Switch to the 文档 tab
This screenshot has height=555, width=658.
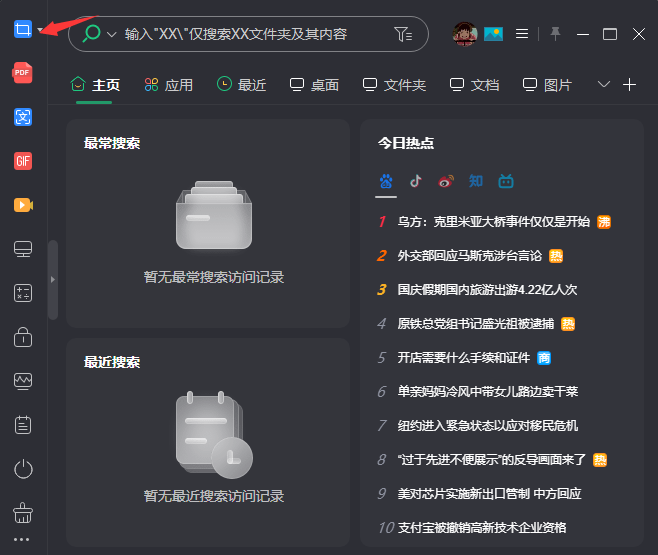click(474, 85)
